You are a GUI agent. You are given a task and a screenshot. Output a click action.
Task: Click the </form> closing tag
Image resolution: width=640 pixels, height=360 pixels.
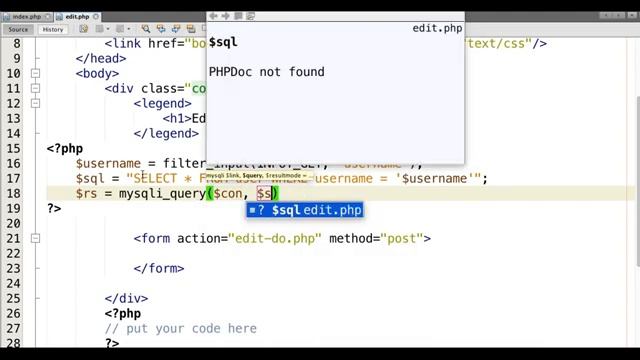coord(159,269)
